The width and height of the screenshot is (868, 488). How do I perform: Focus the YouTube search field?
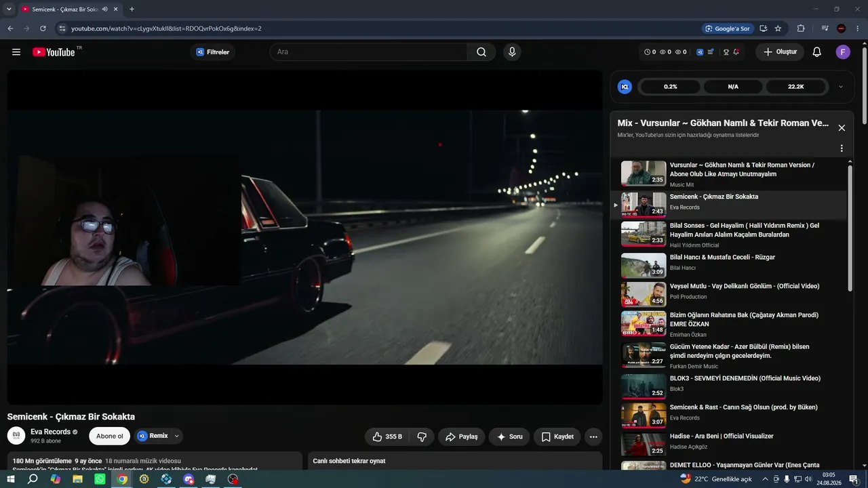[x=368, y=52]
